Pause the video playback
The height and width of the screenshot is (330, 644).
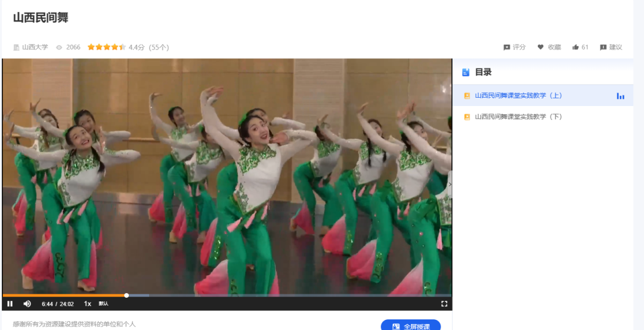tap(10, 304)
